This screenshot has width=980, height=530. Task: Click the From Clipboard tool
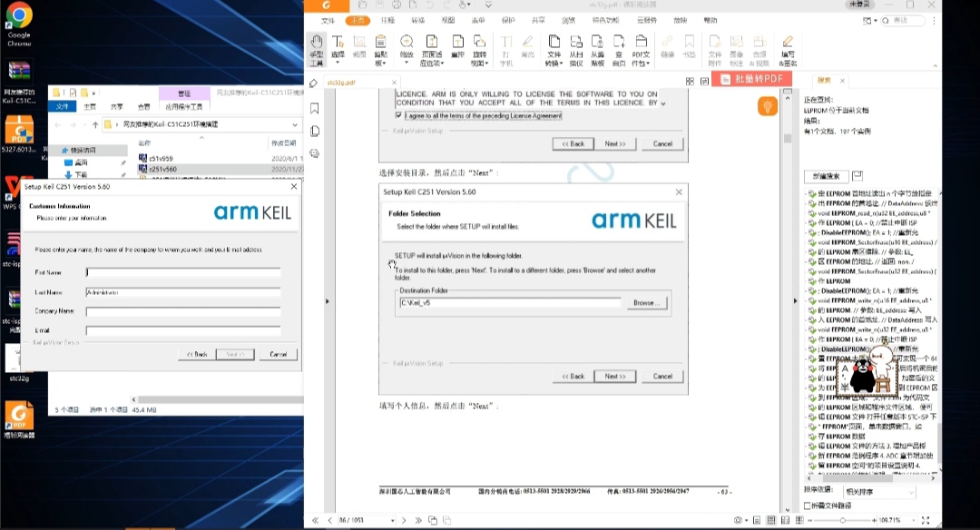pyautogui.click(x=597, y=49)
